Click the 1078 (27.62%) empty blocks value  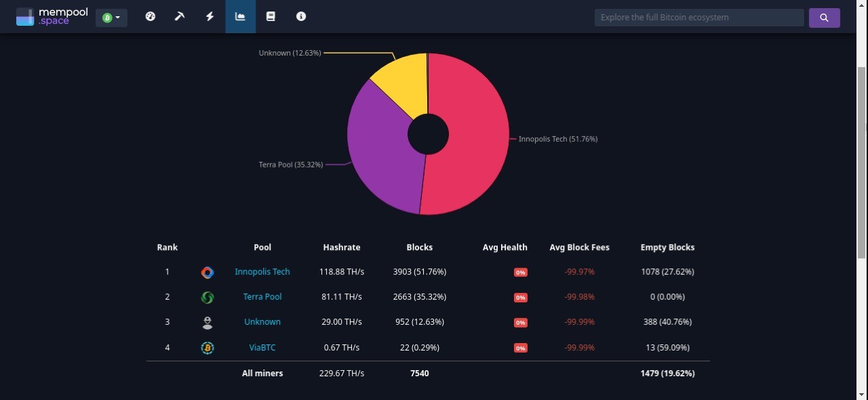(668, 272)
